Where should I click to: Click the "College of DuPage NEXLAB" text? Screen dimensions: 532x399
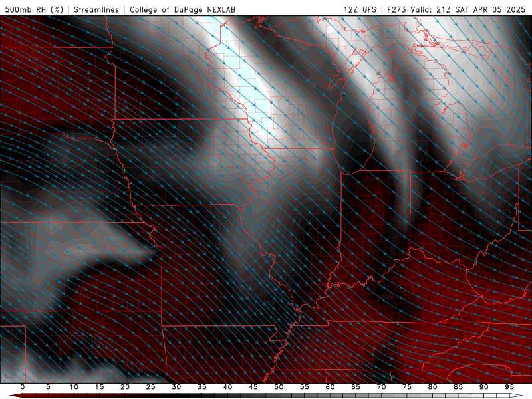(182, 9)
